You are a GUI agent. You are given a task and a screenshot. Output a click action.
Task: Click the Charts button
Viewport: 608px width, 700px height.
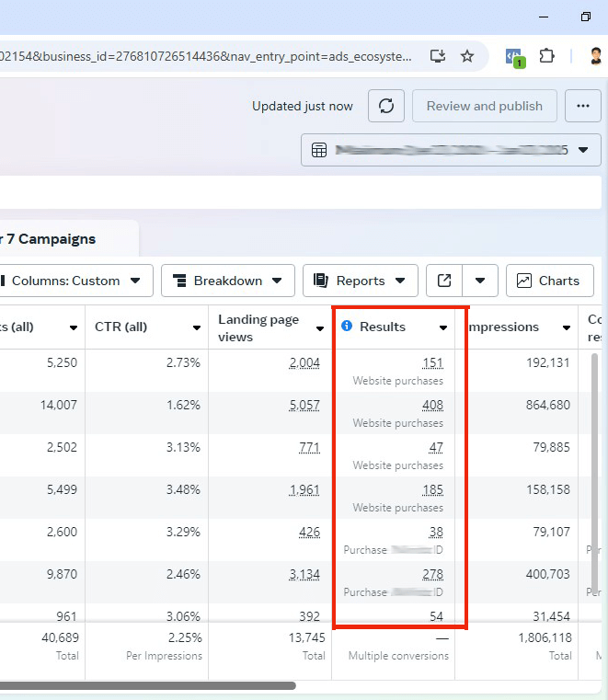coord(548,281)
